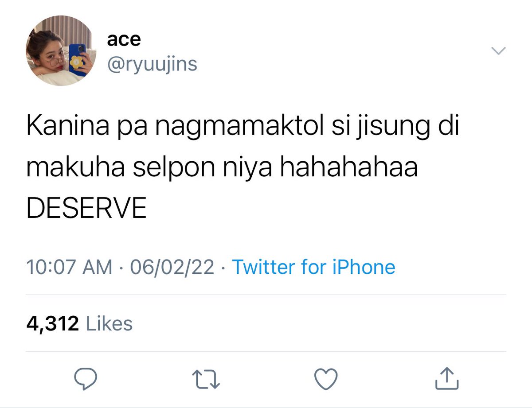Tap the reply speech bubble icon
Screen dimensions: 532x408
click(85, 378)
